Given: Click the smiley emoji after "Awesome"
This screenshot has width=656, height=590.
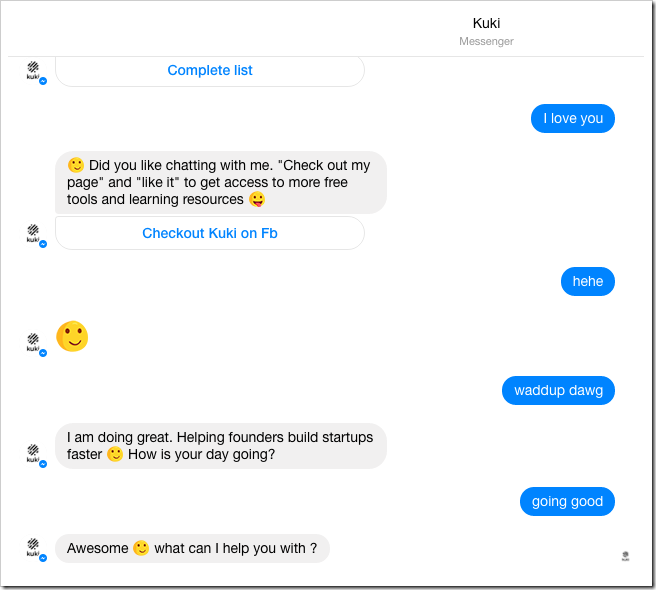Looking at the screenshot, I should tap(141, 548).
